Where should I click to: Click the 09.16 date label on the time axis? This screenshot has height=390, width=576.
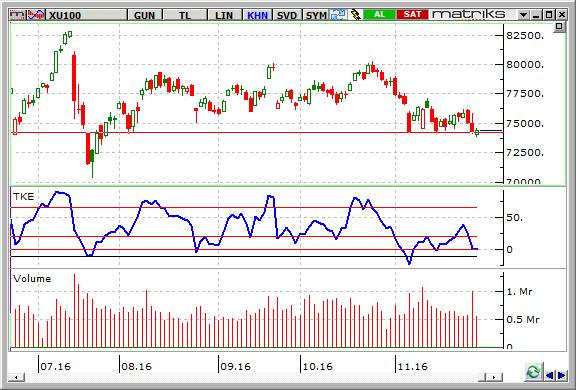pyautogui.click(x=235, y=366)
